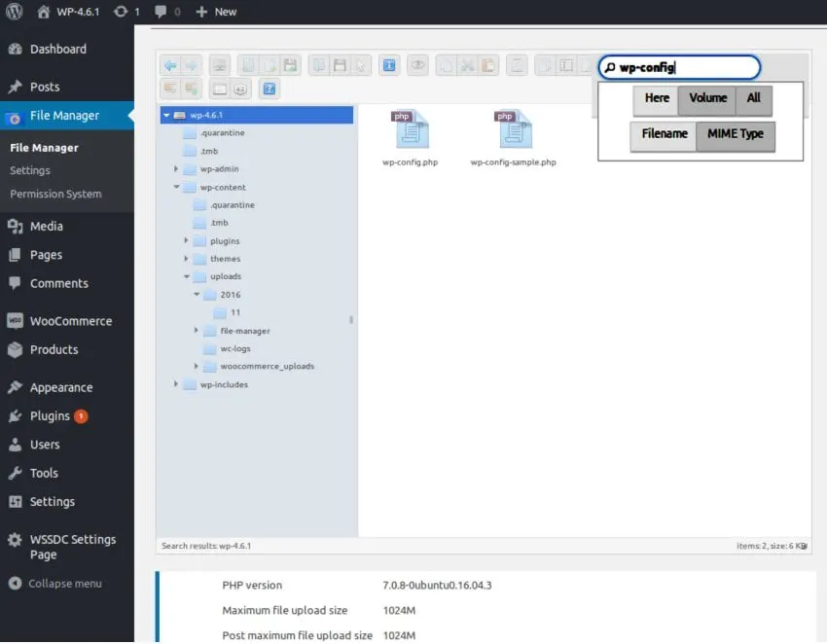
Task: Click the Cut scissors toolbar icon
Action: 467,65
